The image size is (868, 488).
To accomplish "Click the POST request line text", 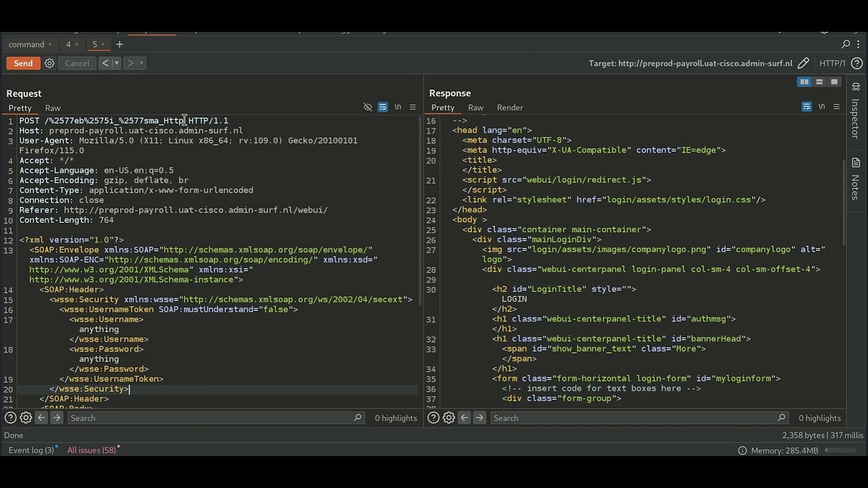I will 123,121.
